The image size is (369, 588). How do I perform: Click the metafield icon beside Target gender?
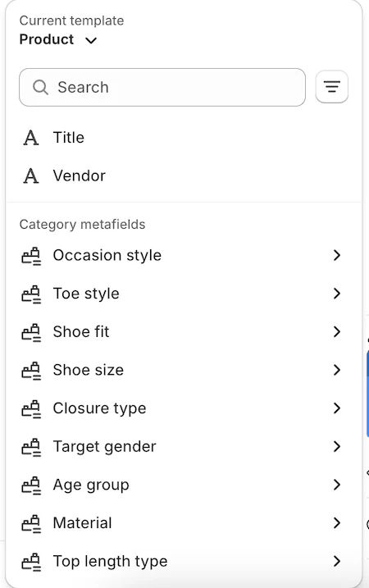31,447
